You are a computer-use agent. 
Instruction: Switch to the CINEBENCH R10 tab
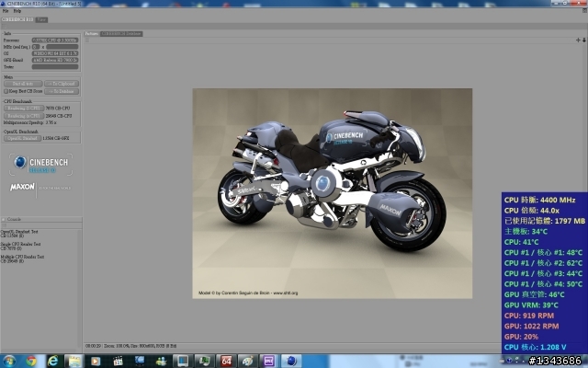(x=17, y=19)
